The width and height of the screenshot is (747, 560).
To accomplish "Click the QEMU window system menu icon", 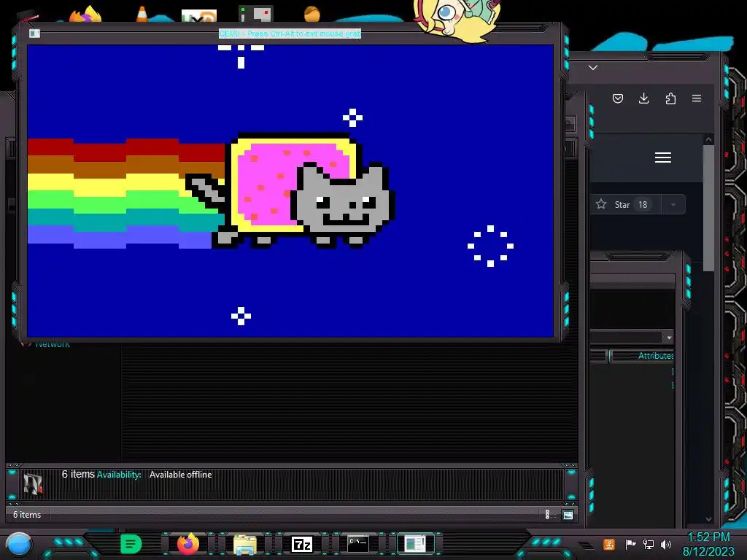I will 34,34.
